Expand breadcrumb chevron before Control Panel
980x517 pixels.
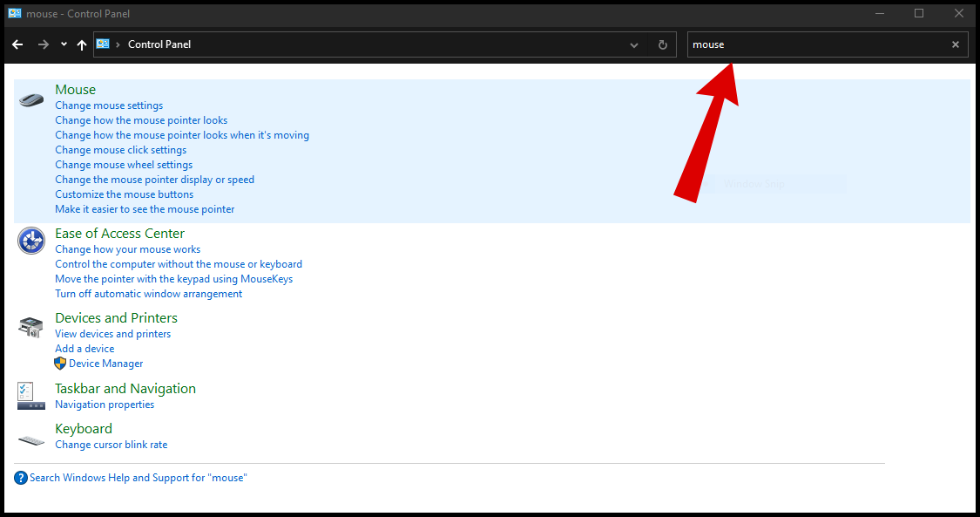[118, 44]
